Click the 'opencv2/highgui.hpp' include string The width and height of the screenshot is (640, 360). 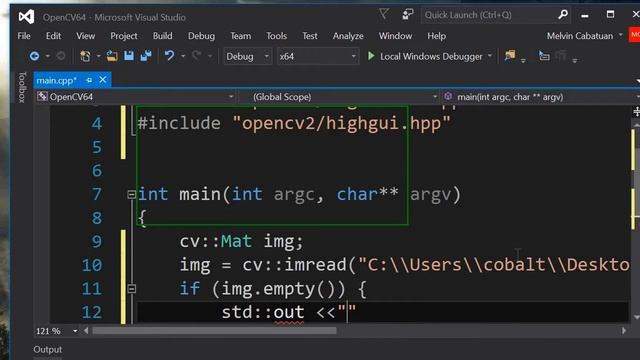pyautogui.click(x=342, y=123)
